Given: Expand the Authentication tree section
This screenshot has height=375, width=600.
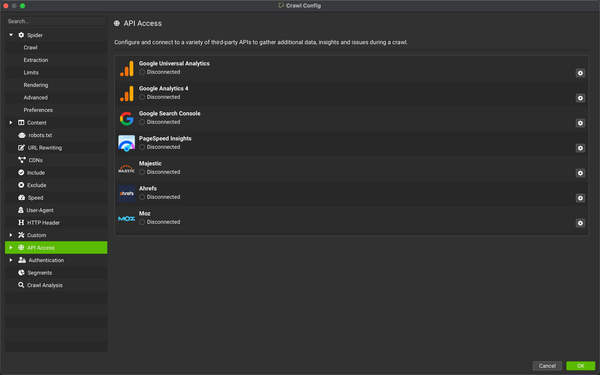Looking at the screenshot, I should pyautogui.click(x=11, y=260).
